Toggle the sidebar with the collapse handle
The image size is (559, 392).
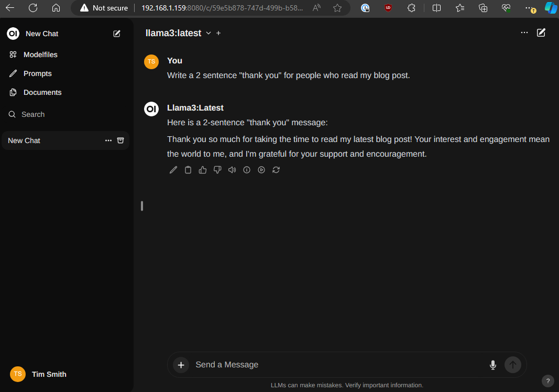coord(142,206)
